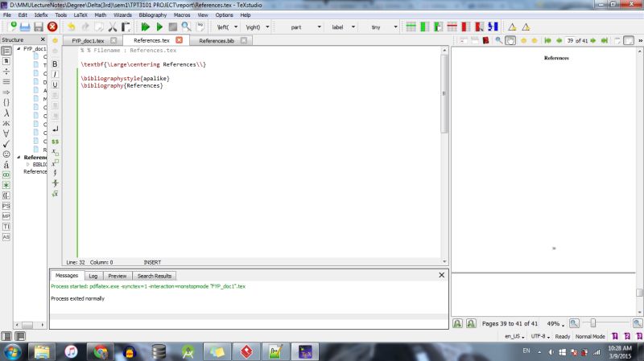Paste clipboard contents with the paste icon

[126, 27]
